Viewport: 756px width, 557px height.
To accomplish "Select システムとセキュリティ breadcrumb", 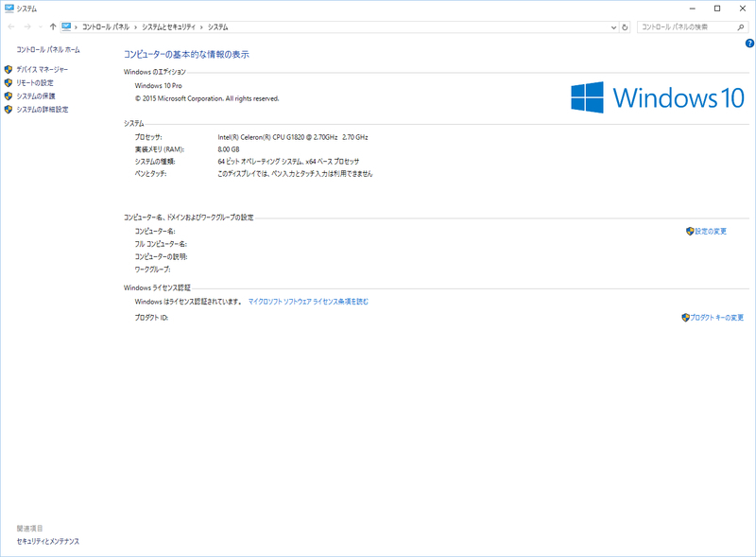I will 168,27.
